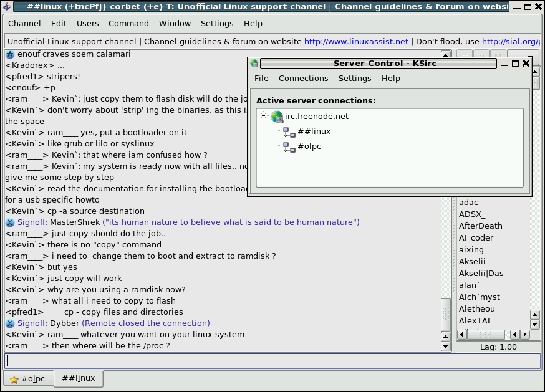Screen dimensions: 545x392
Task: Select user Alch`myst in nick list
Action: (x=480, y=297)
